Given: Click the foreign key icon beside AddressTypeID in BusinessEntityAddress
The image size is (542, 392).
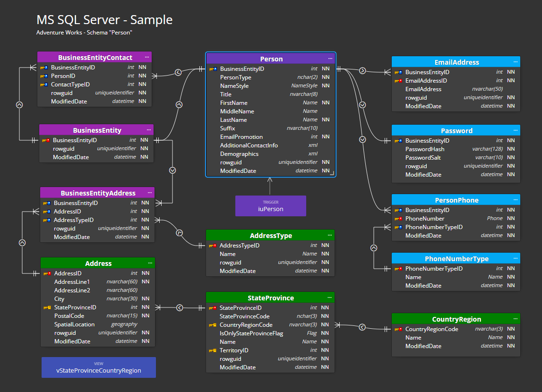Looking at the screenshot, I should click(47, 220).
